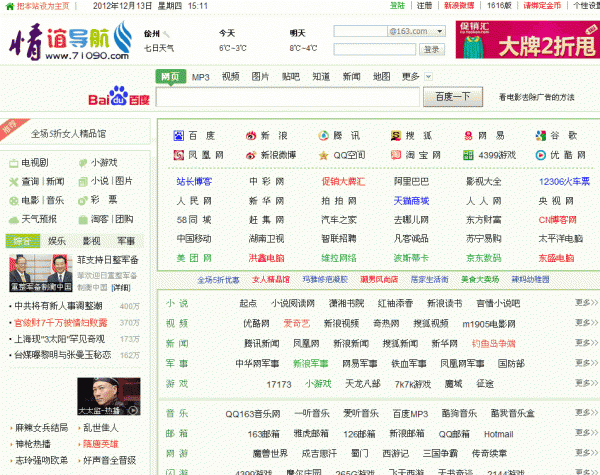The image size is (600, 475).
Task: Open the @163.com email domain dropdown
Action: [x=440, y=31]
